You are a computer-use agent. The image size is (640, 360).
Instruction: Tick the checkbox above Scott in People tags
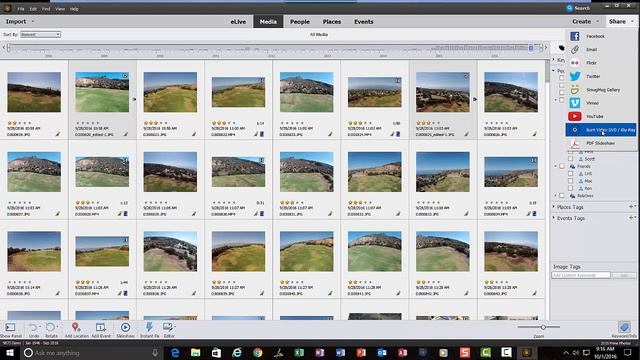[x=570, y=152]
